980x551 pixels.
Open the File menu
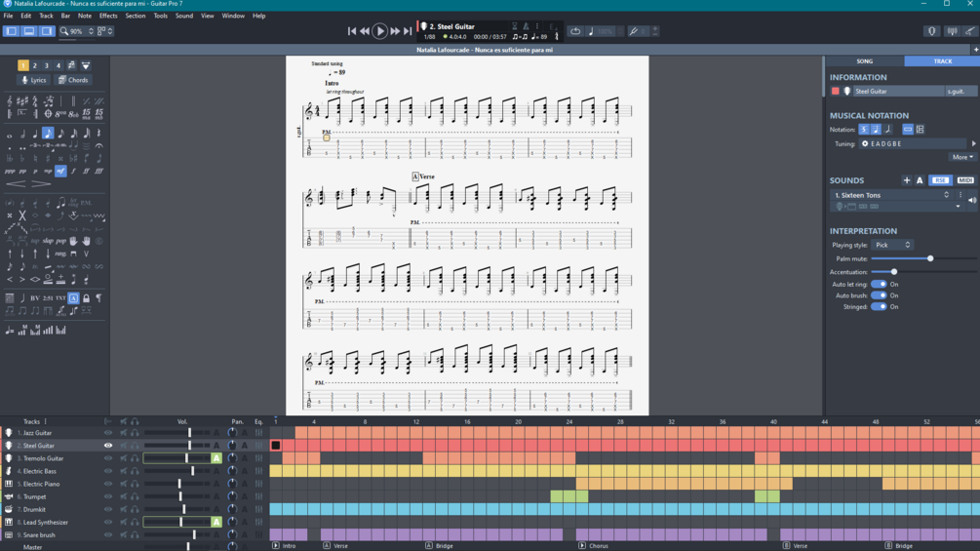(x=8, y=16)
